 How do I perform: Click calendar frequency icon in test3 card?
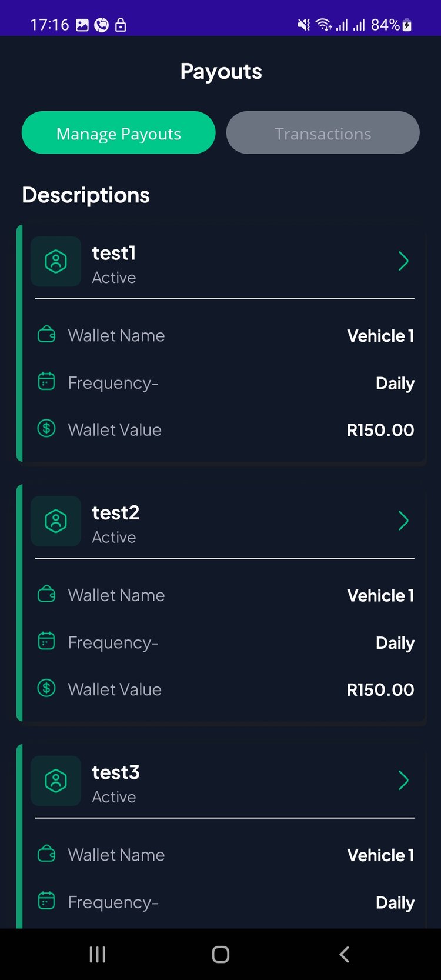click(x=46, y=901)
